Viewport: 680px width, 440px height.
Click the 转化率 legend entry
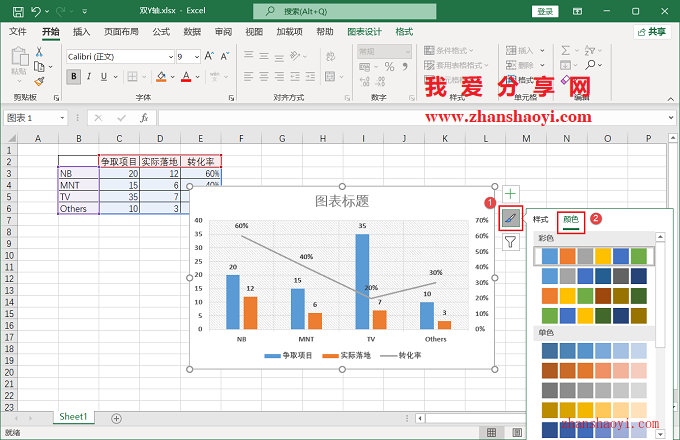(x=401, y=355)
